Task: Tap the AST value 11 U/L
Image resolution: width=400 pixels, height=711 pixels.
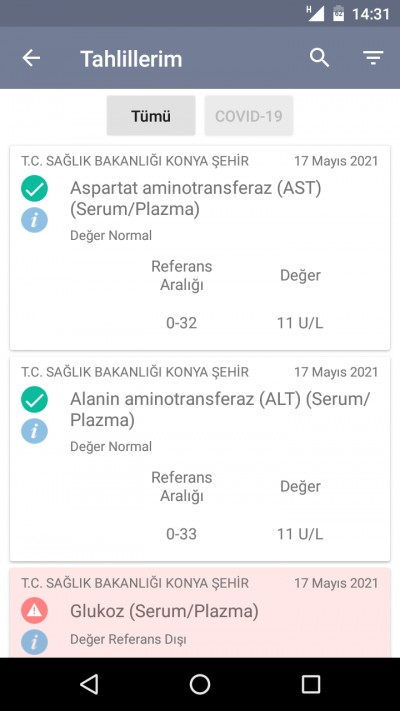Action: coord(300,323)
